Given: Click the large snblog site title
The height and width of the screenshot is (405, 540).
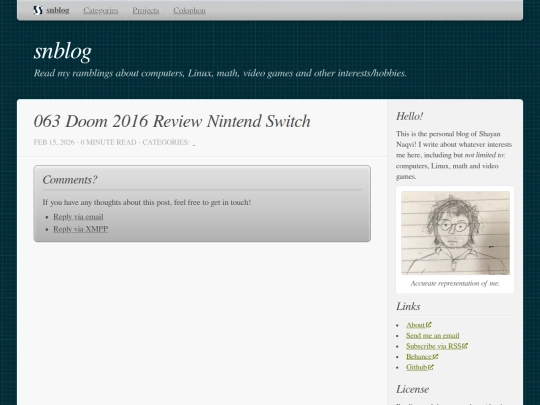Looking at the screenshot, I should (63, 52).
